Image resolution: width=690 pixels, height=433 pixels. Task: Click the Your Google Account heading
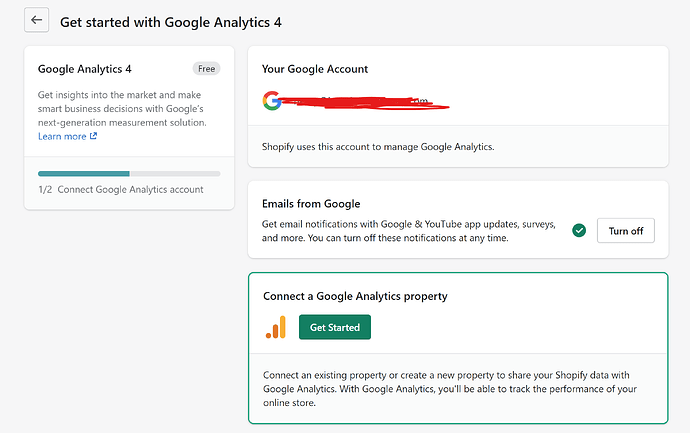click(x=315, y=69)
